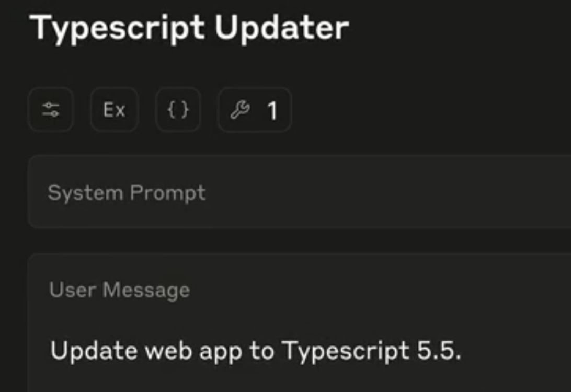Click the word "Prompt" in the System Prompt placeholder
571x392 pixels.
tap(167, 193)
